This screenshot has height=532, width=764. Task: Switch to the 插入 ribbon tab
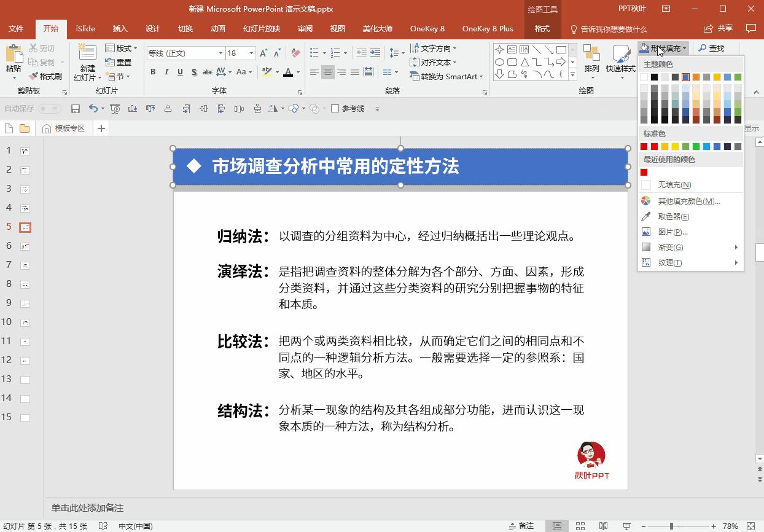coord(119,28)
